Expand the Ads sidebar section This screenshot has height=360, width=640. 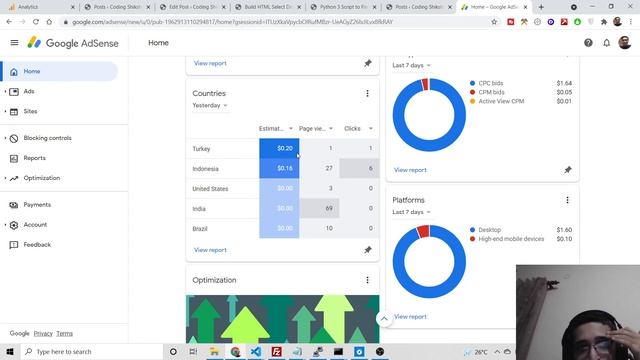click(x=5, y=91)
